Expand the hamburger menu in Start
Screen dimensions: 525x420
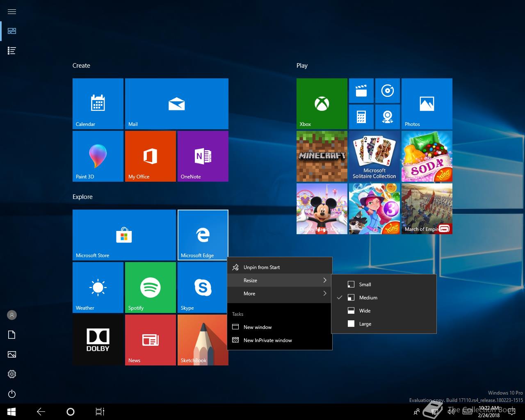click(12, 11)
